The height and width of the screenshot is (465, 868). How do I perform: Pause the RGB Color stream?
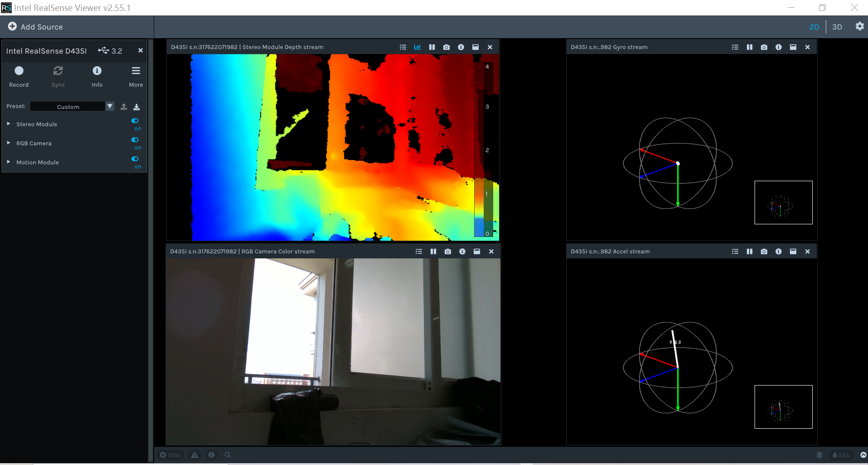[x=433, y=252]
